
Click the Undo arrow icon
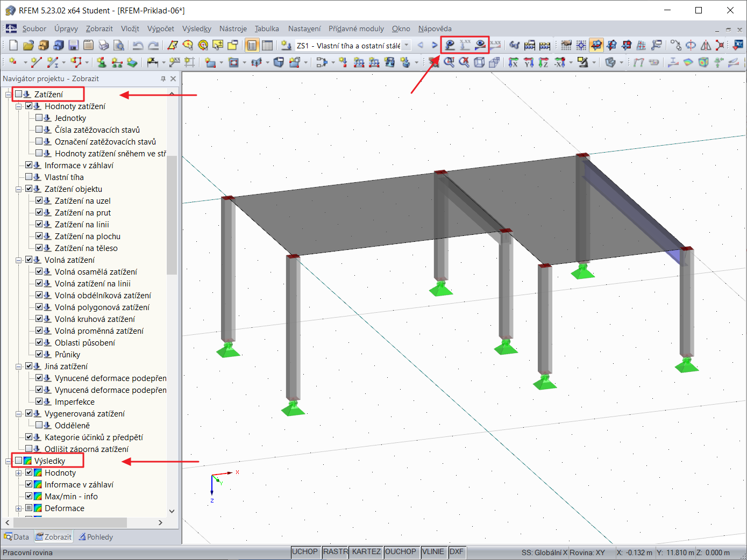(138, 46)
